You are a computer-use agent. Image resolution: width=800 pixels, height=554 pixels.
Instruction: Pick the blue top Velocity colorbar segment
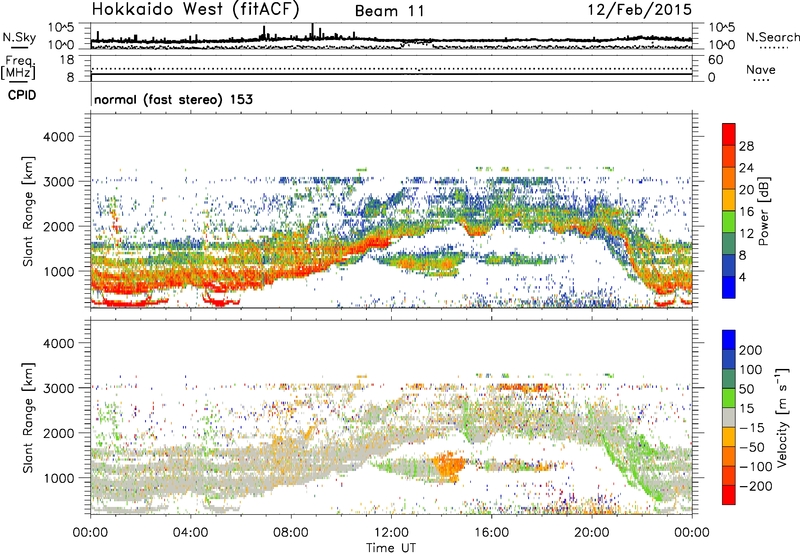pyautogui.click(x=729, y=340)
